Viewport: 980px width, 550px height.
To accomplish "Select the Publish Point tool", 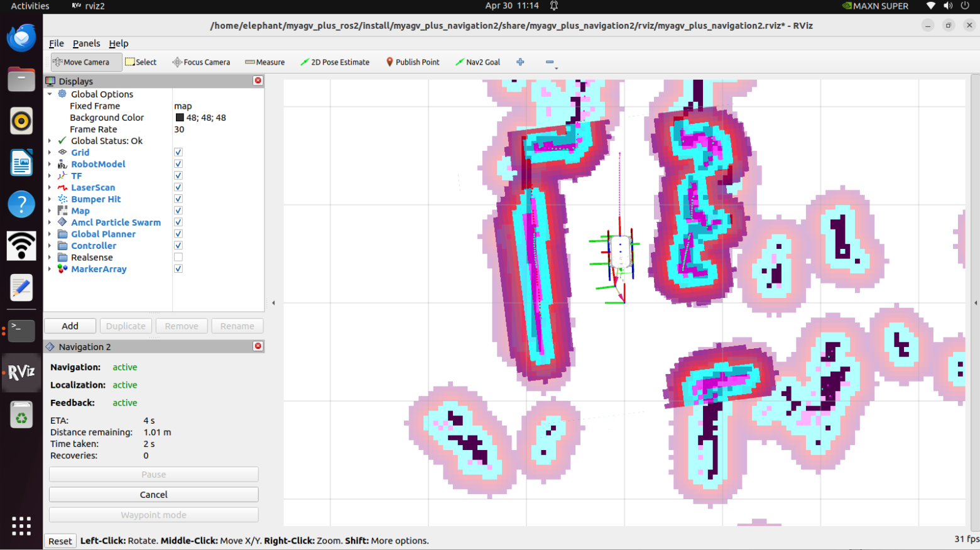I will tap(412, 62).
